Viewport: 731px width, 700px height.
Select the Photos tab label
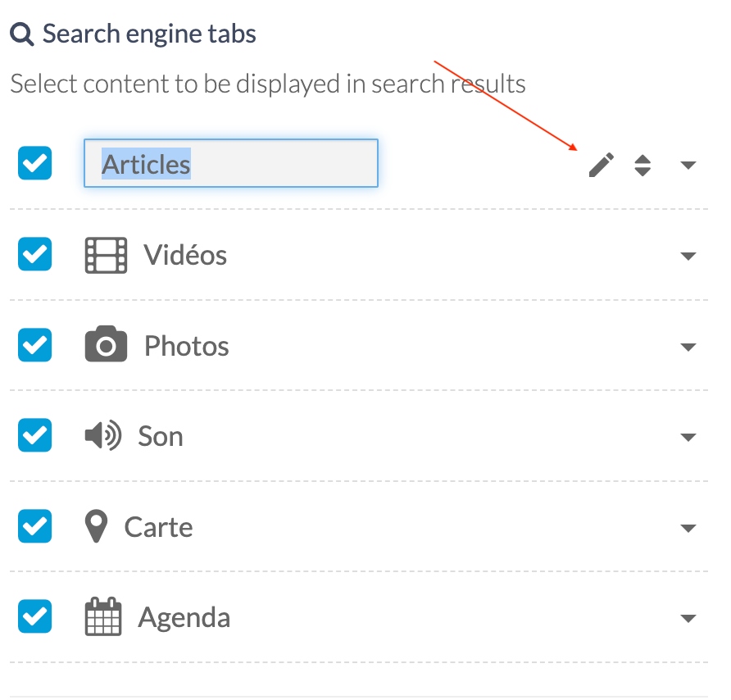(187, 346)
